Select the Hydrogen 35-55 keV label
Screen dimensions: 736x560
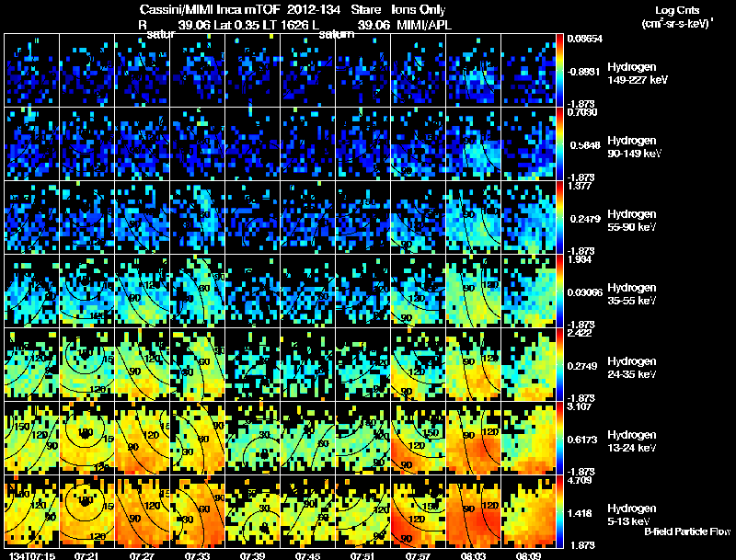click(631, 294)
